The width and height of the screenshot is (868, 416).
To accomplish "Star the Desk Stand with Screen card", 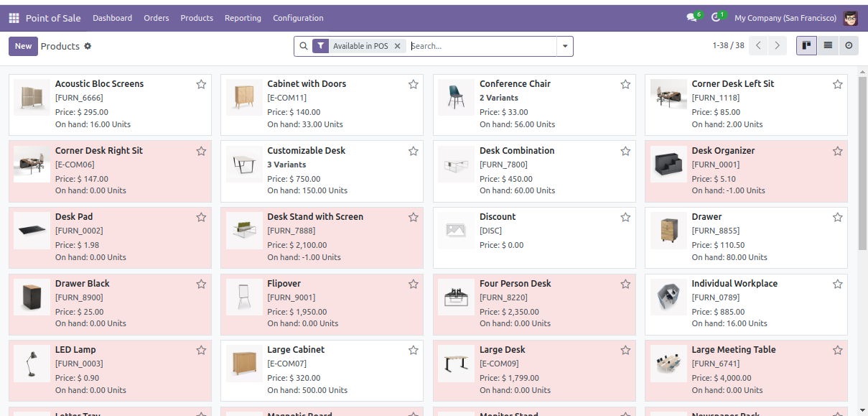I will 414,217.
